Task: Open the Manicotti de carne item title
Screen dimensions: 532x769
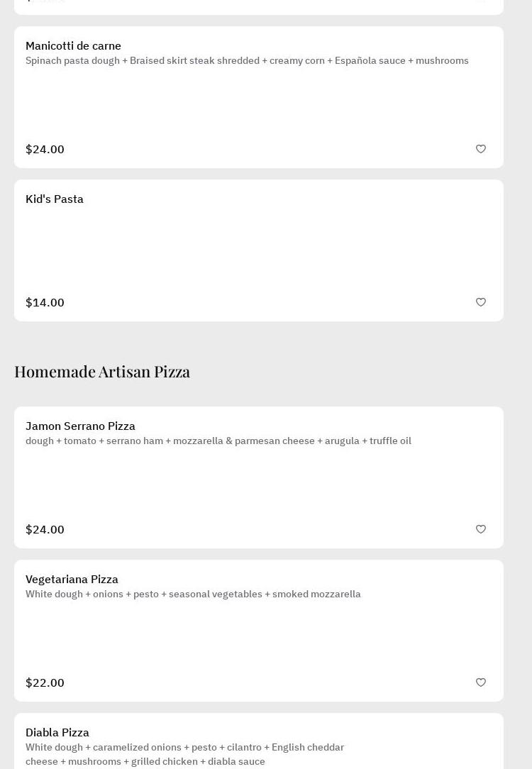Action: coord(73,46)
